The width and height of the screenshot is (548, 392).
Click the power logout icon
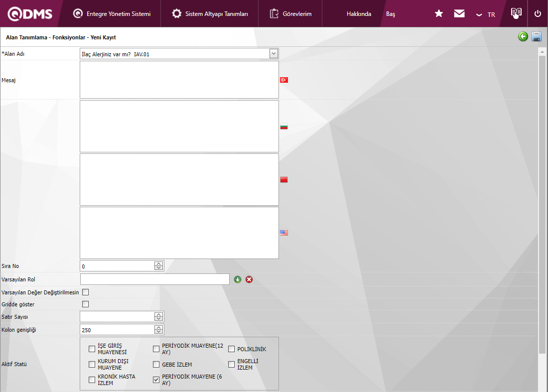[538, 13]
